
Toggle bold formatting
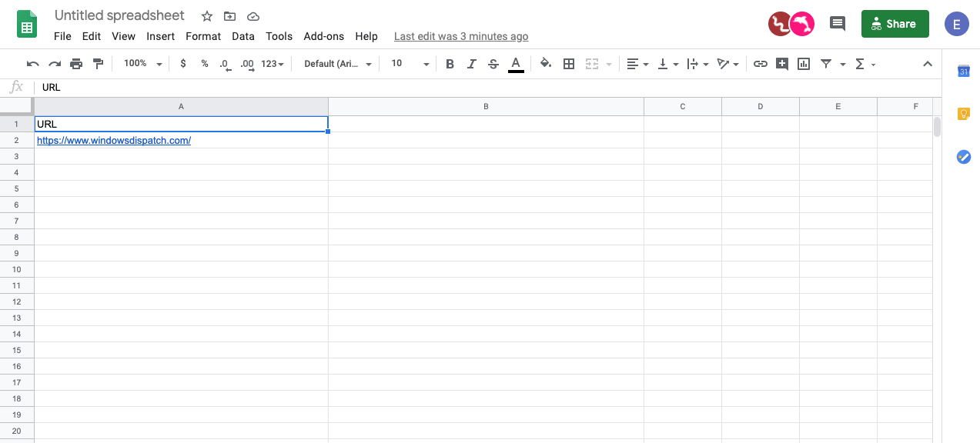[x=450, y=64]
